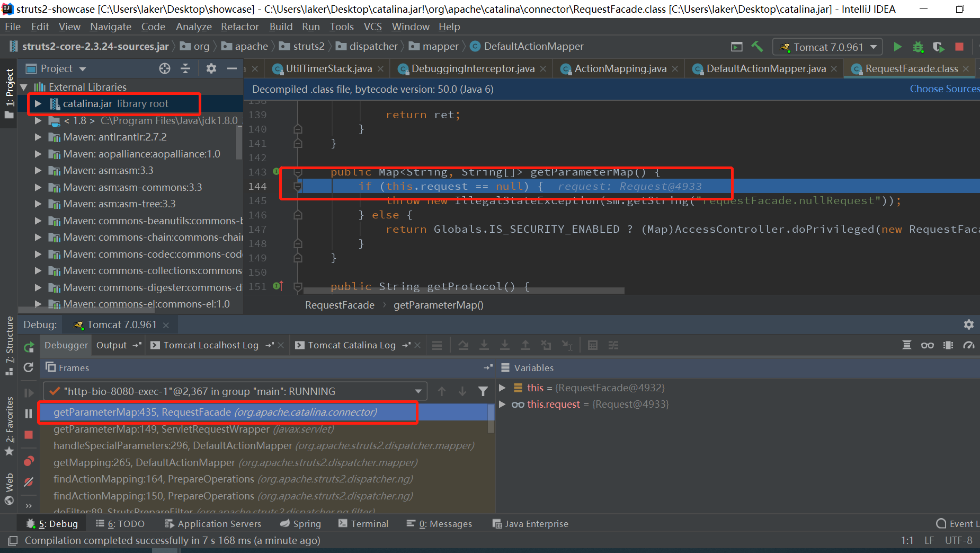Click the Frames filter funnel icon
Viewport: 980px width, 553px height.
click(x=483, y=391)
